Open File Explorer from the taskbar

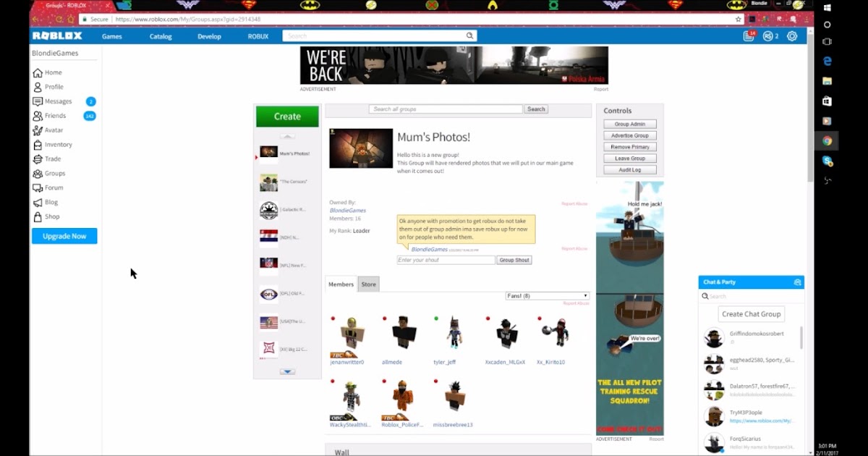827,81
